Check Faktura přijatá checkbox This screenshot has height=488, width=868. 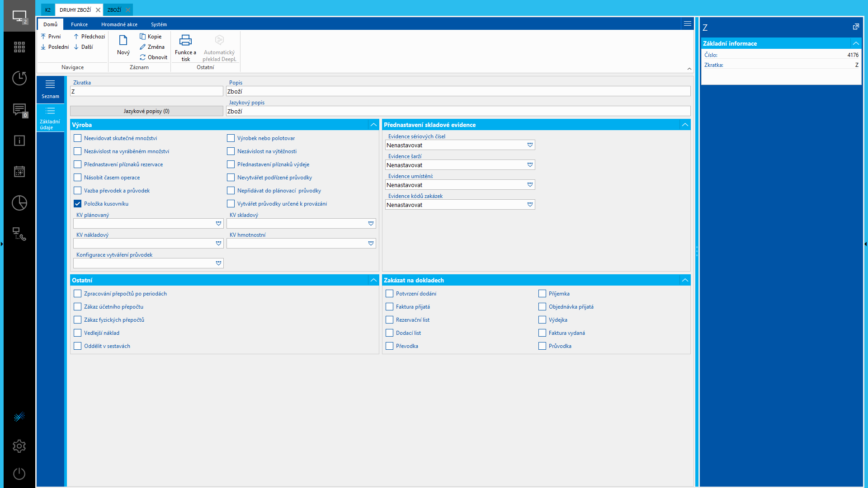[x=389, y=307]
